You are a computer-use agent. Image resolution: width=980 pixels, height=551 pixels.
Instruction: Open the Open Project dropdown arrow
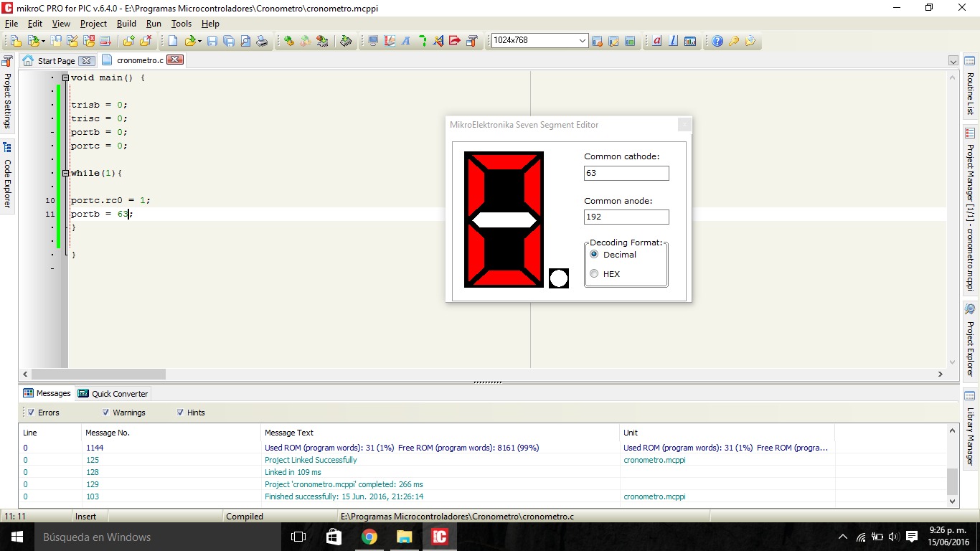pos(43,41)
